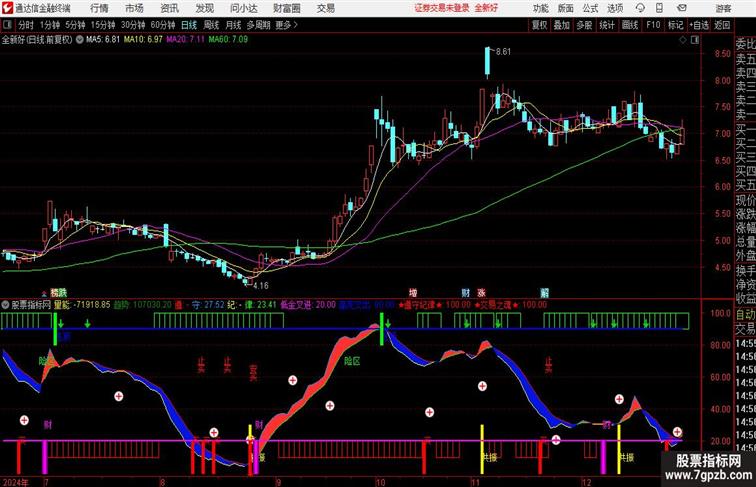Switch to 15分钟 period tab
This screenshot has height=487, width=756.
tap(103, 25)
